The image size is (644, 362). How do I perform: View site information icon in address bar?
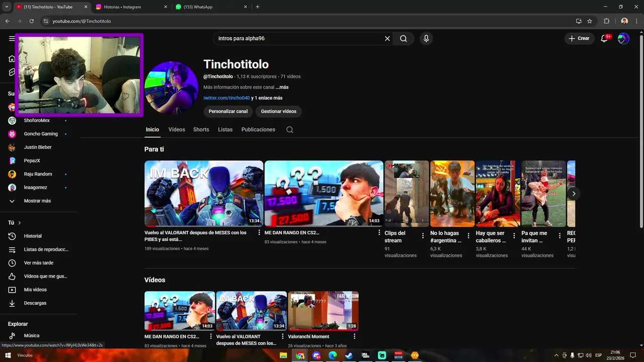click(x=46, y=21)
